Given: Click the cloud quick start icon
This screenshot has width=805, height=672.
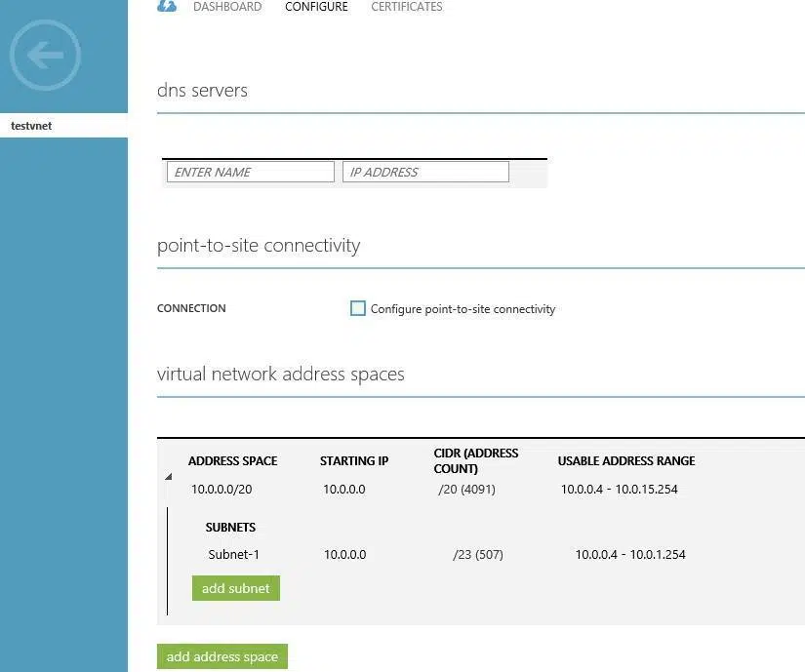Looking at the screenshot, I should tap(167, 6).
